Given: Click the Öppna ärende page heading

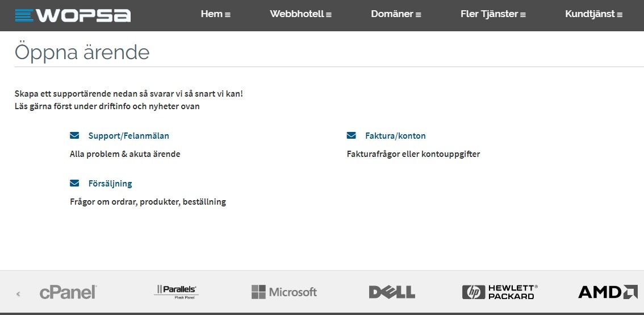Looking at the screenshot, I should 82,52.
